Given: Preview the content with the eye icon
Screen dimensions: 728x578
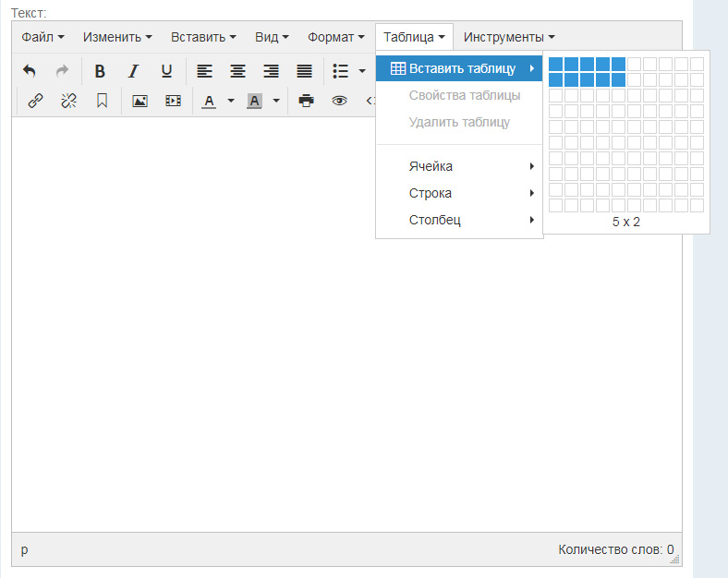Looking at the screenshot, I should [x=339, y=101].
